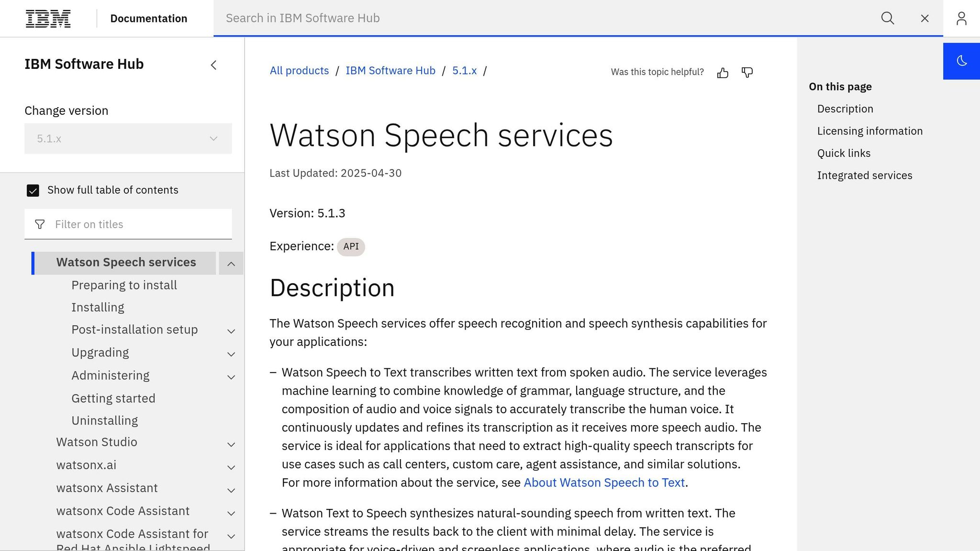The image size is (980, 551).
Task: Click the thumbs up helpful icon
Action: pyautogui.click(x=723, y=72)
